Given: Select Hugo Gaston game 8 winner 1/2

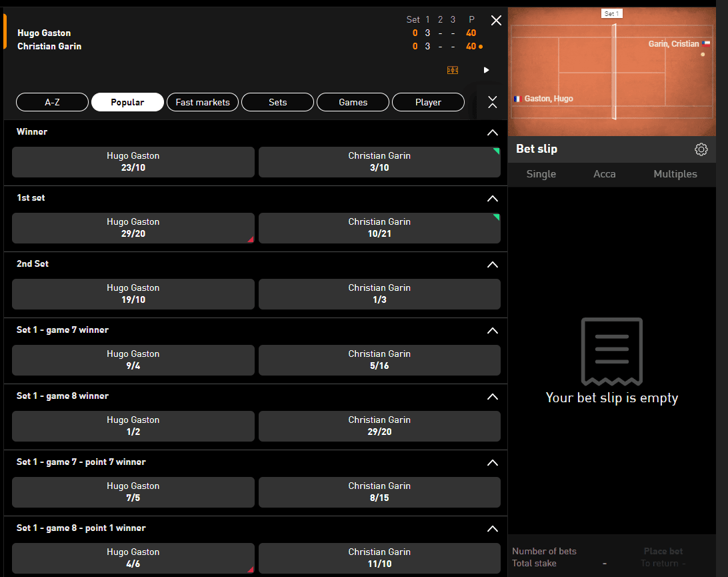Looking at the screenshot, I should (133, 426).
